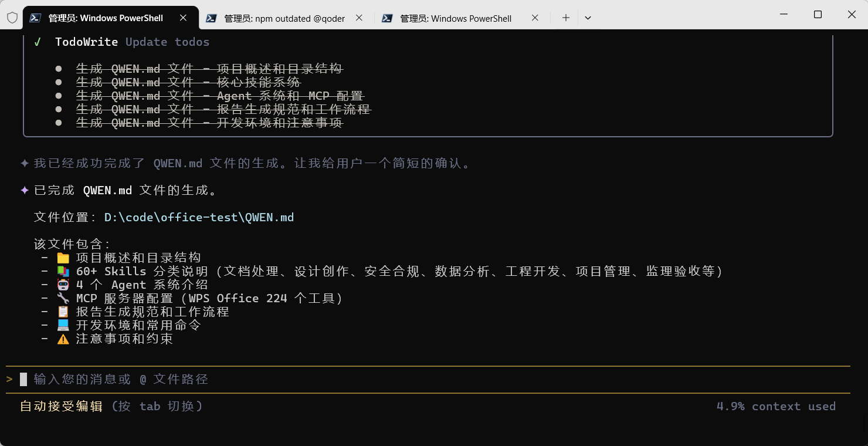Click the PowerShell icon on the inactive Windows PowerShell tab
Viewport: 868px width, 446px height.
387,18
